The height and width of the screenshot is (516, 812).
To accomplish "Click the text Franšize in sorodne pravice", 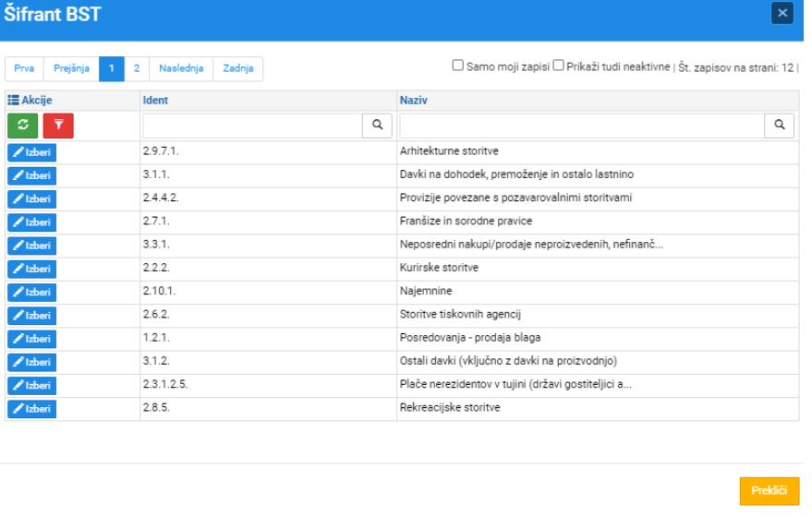I will pos(466,221).
